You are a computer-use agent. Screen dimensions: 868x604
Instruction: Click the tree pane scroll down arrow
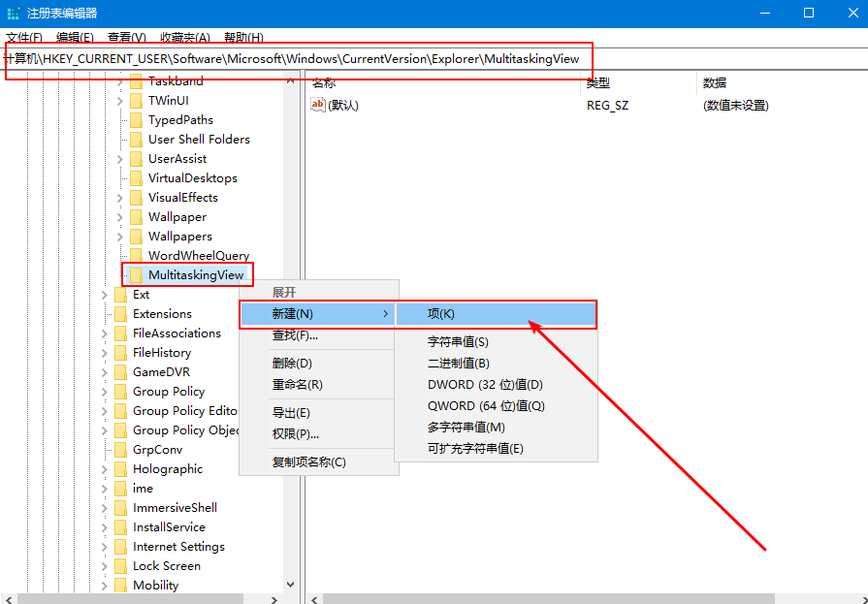point(290,585)
